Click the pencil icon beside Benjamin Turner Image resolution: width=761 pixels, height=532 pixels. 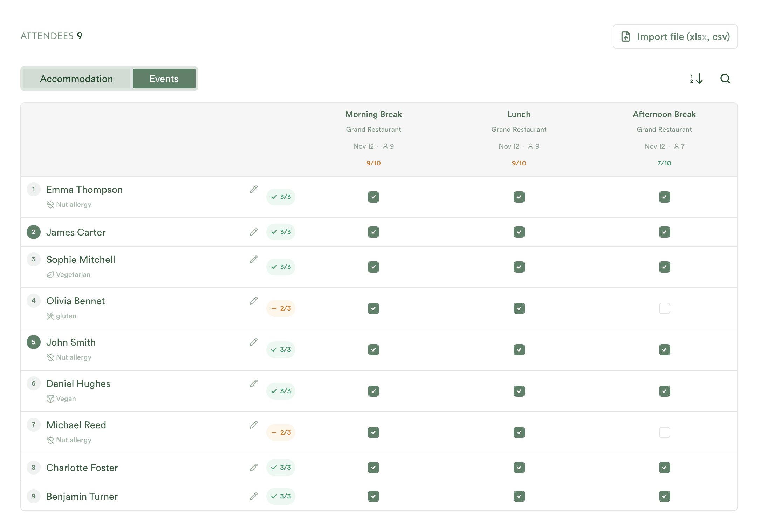[254, 496]
